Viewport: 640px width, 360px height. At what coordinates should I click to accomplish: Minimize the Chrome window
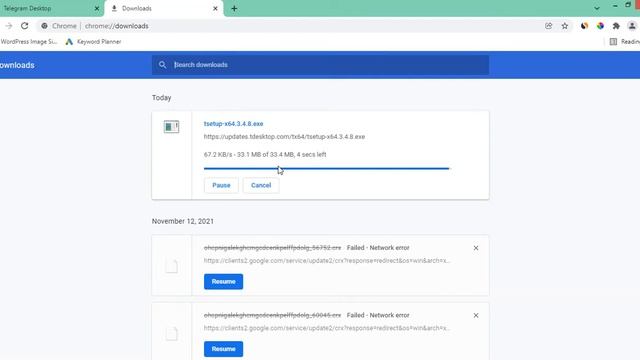615,6
